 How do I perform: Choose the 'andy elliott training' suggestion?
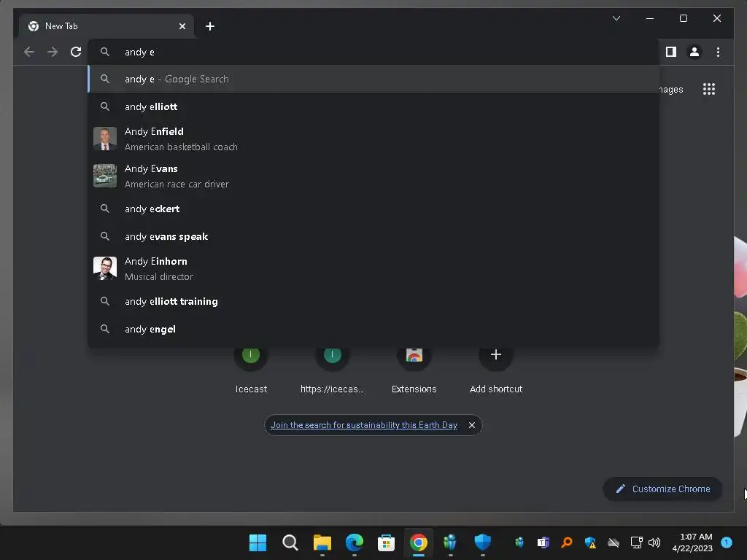pos(373,301)
